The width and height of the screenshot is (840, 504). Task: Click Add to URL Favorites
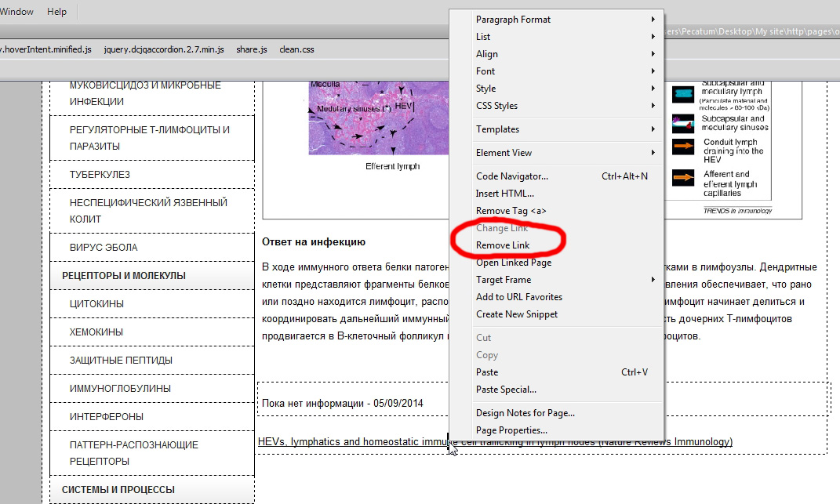[518, 297]
